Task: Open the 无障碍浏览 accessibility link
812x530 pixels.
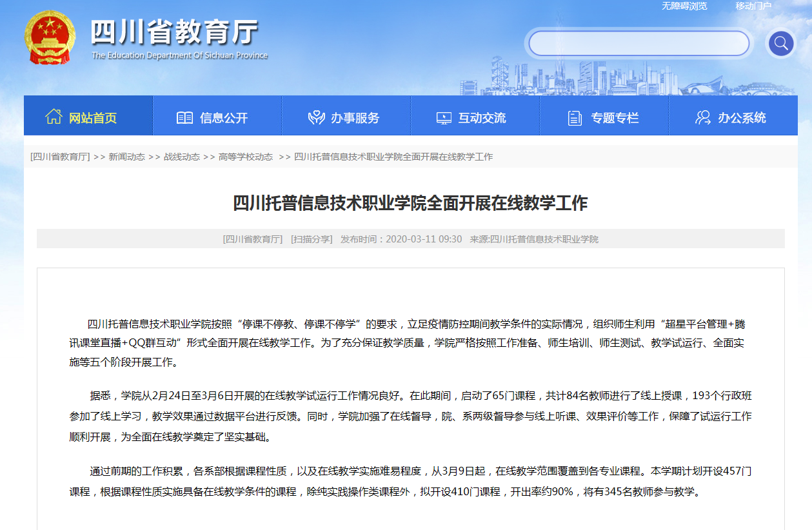Action: click(684, 6)
